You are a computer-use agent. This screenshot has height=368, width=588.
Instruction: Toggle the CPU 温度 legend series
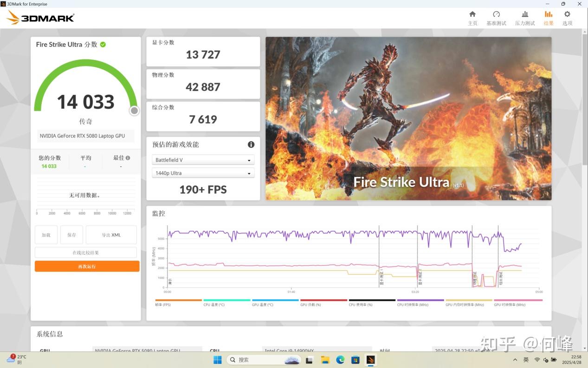click(x=213, y=304)
